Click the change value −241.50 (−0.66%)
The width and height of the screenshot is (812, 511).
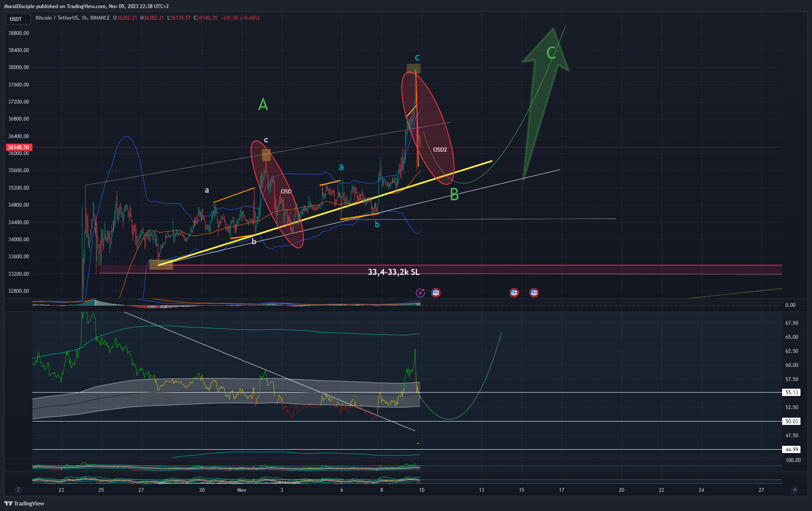240,18
